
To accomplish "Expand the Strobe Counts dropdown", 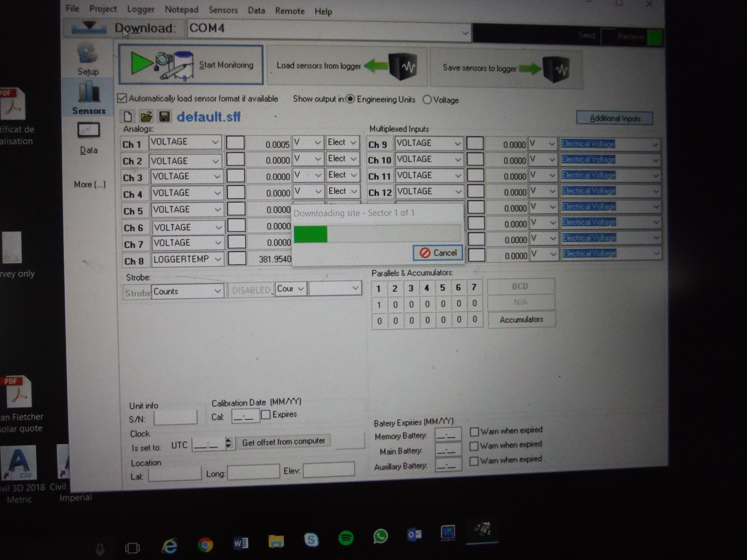I will [218, 291].
